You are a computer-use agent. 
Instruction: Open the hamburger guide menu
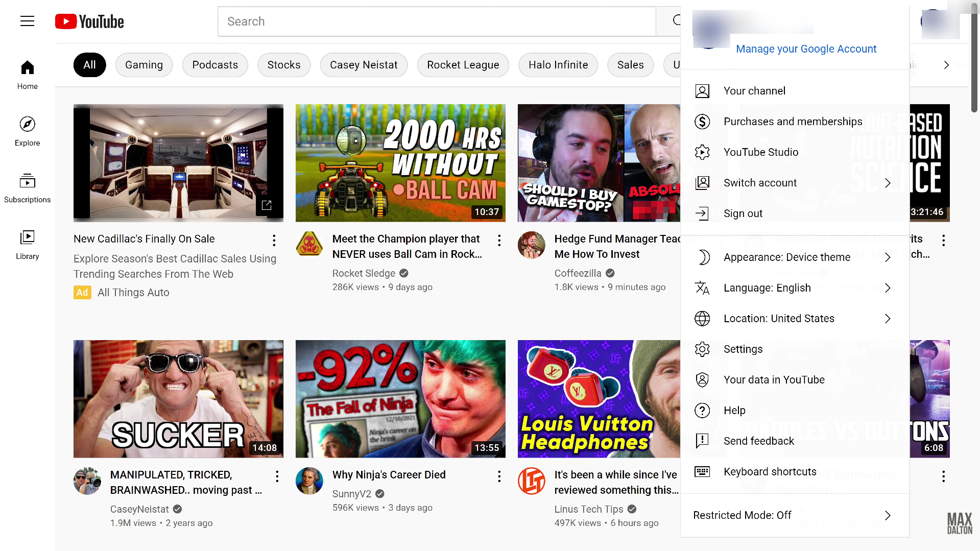point(28,21)
